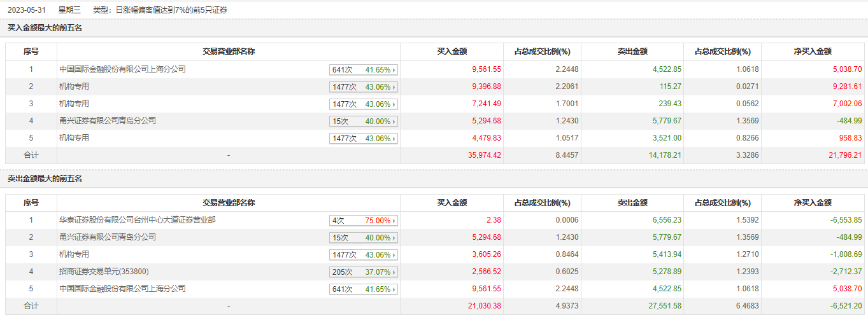Click 交易营业部名称 header in buy table
This screenshot has height=318, width=868.
229,52
